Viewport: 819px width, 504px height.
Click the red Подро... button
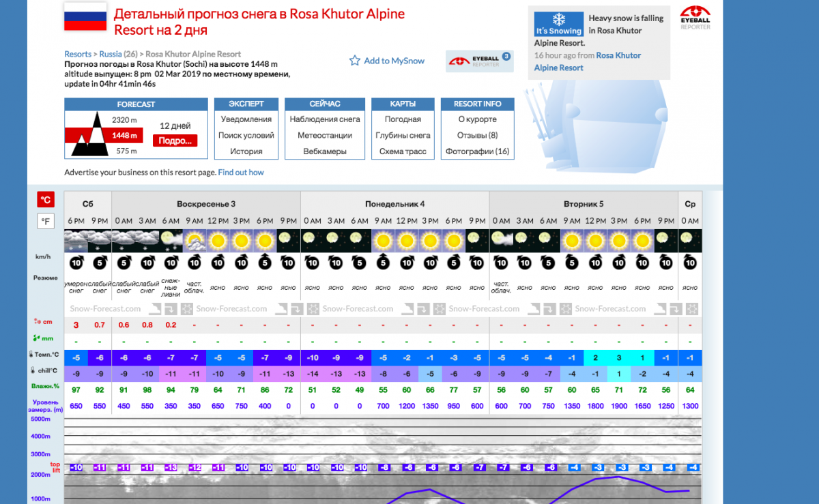click(175, 141)
